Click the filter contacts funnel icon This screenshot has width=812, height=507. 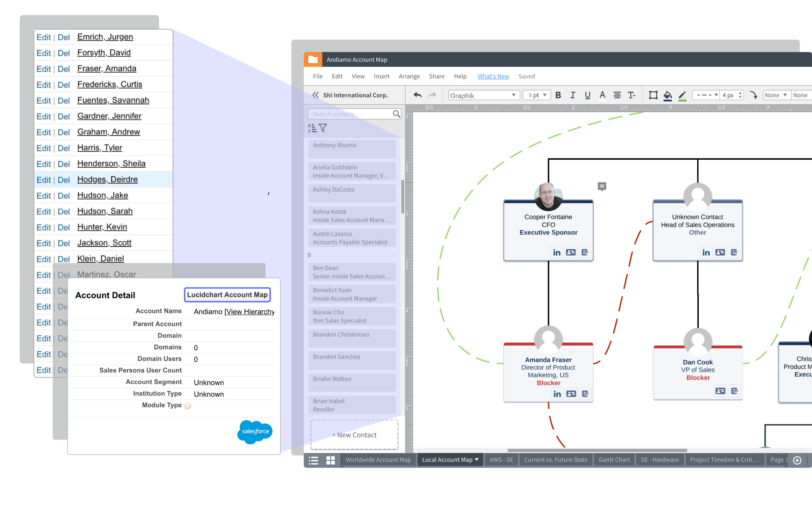pyautogui.click(x=323, y=128)
